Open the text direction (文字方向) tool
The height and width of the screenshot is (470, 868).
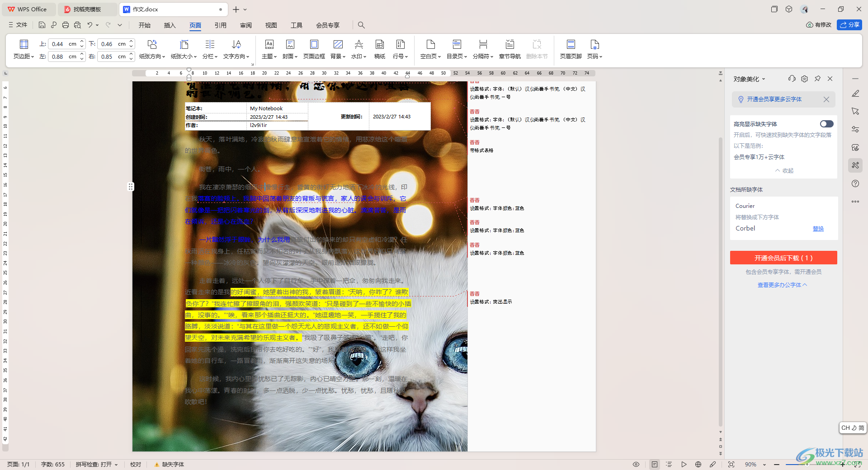click(x=236, y=49)
